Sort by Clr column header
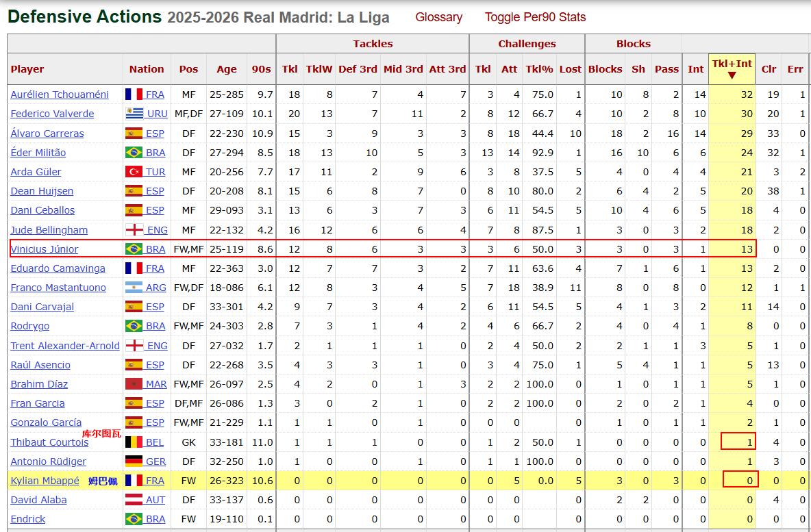This screenshot has width=811, height=532. tap(769, 69)
